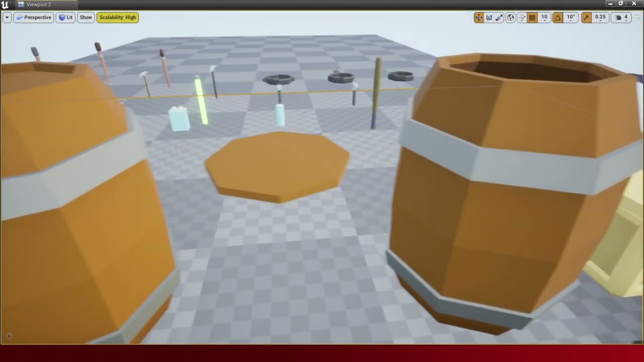
Task: Open the Lit view mode menu
Action: 65,18
